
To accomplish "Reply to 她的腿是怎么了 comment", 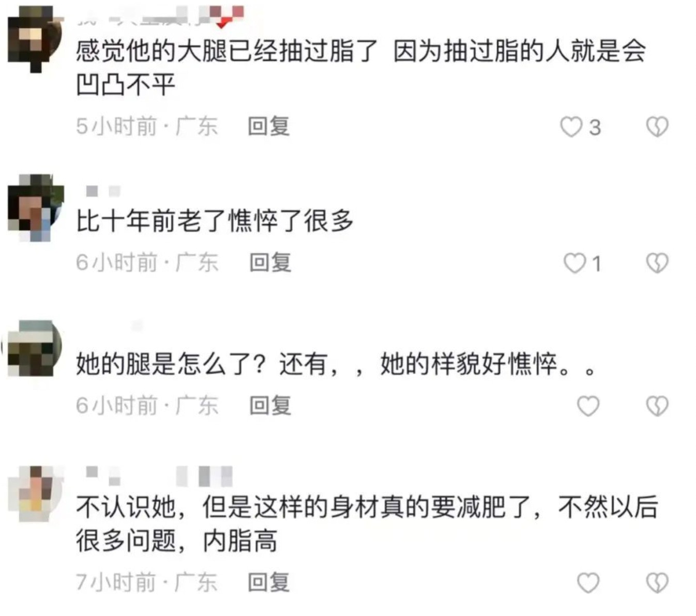I will point(270,405).
